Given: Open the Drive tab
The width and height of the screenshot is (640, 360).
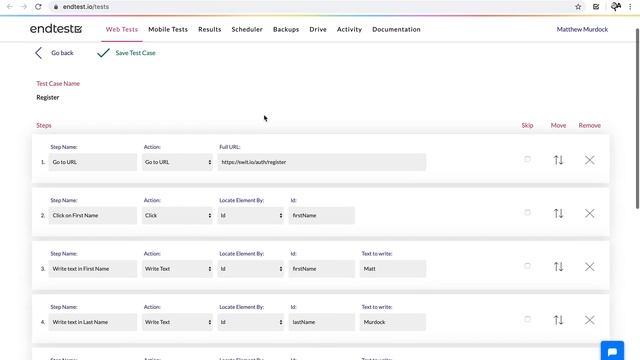Looking at the screenshot, I should (318, 29).
